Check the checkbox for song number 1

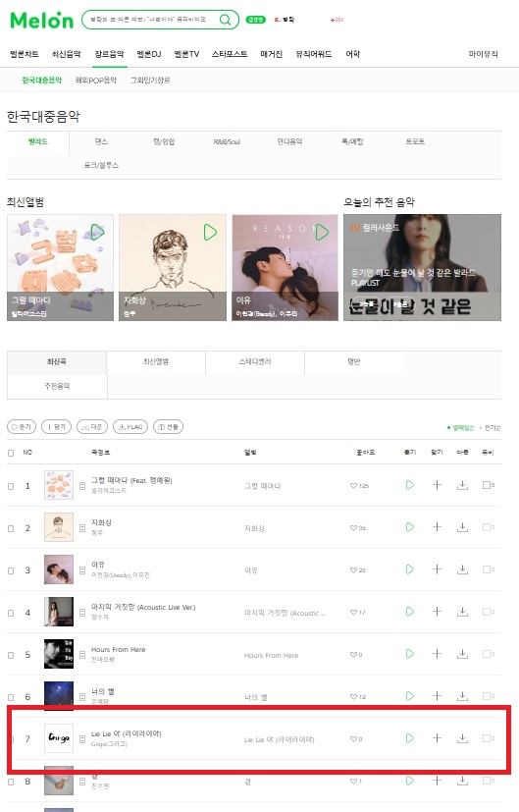pos(11,486)
